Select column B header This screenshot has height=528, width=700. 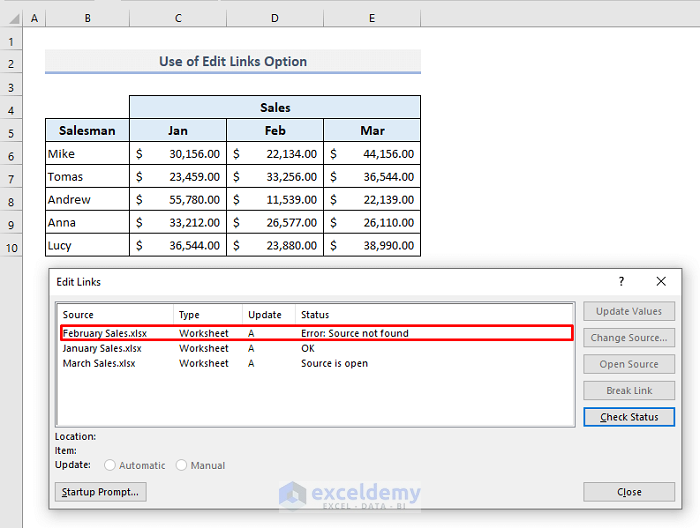click(88, 18)
